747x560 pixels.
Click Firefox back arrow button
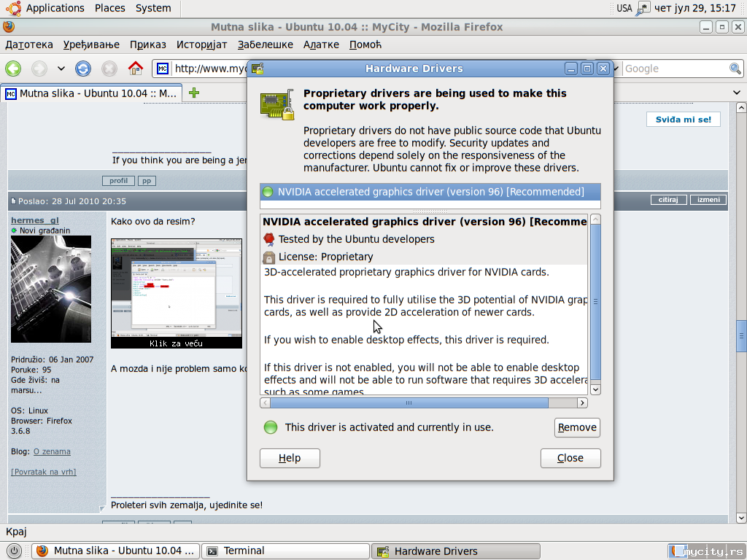pyautogui.click(x=13, y=69)
